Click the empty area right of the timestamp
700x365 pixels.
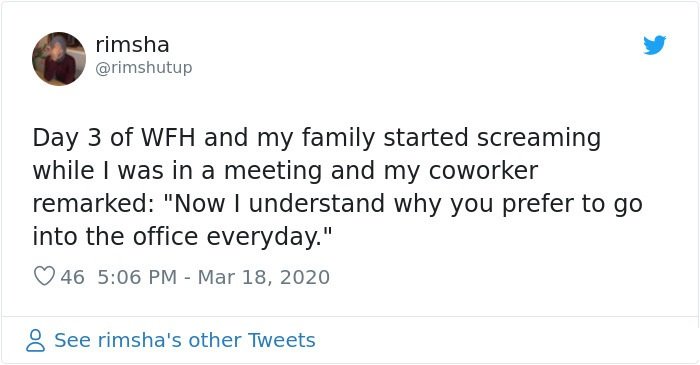(x=491, y=277)
